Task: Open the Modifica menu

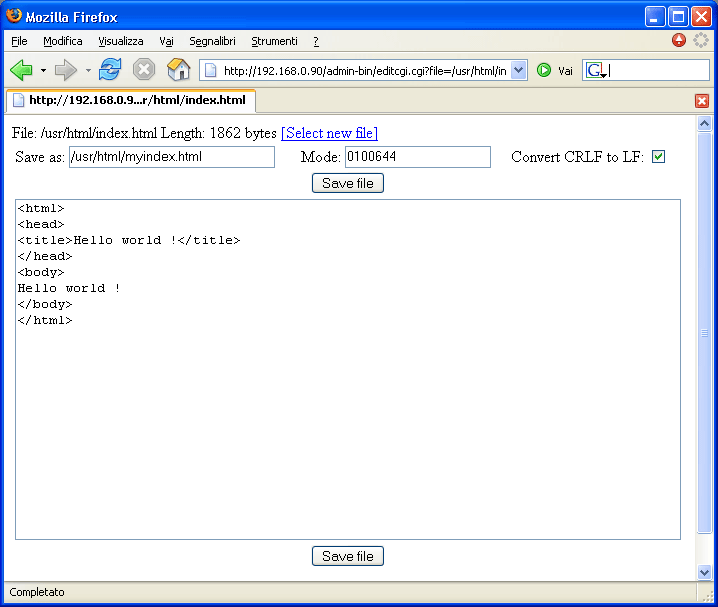Action: pyautogui.click(x=63, y=41)
